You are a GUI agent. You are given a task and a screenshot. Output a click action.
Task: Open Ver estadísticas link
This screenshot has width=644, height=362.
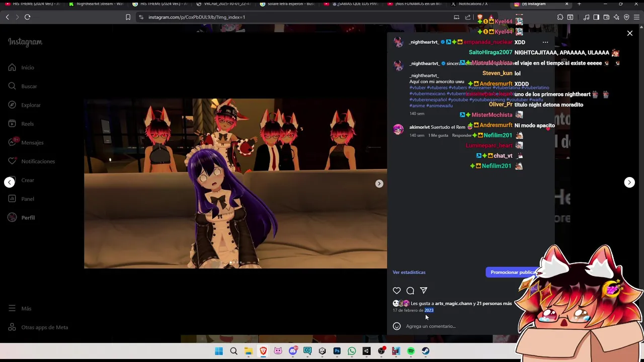pos(409,272)
